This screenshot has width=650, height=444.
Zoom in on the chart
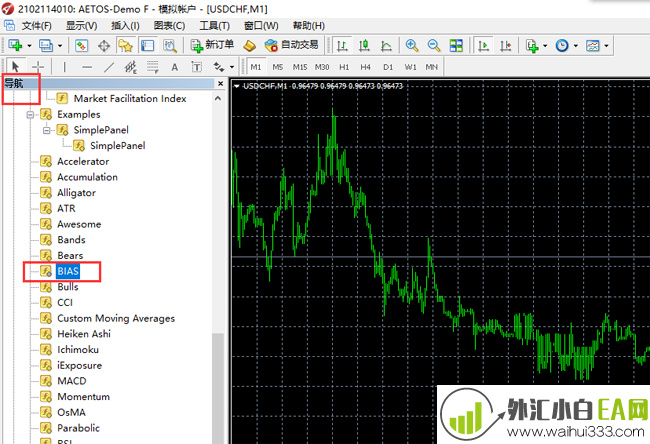(x=412, y=45)
